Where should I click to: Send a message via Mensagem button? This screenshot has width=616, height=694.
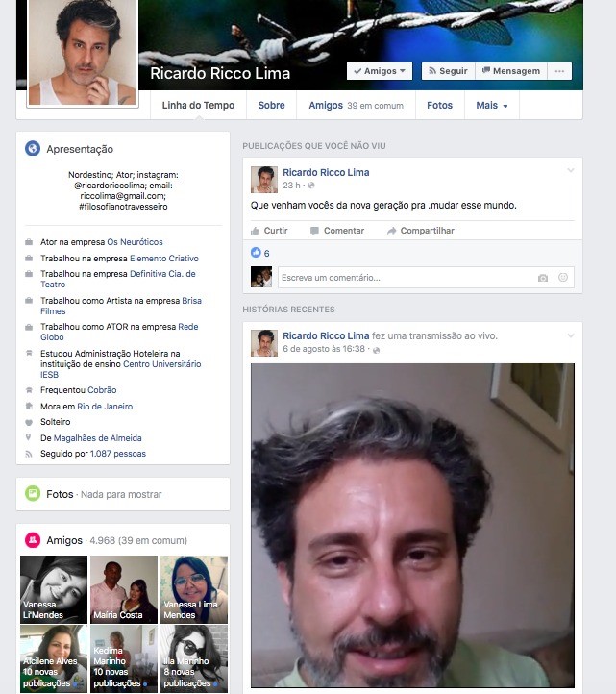[x=510, y=71]
